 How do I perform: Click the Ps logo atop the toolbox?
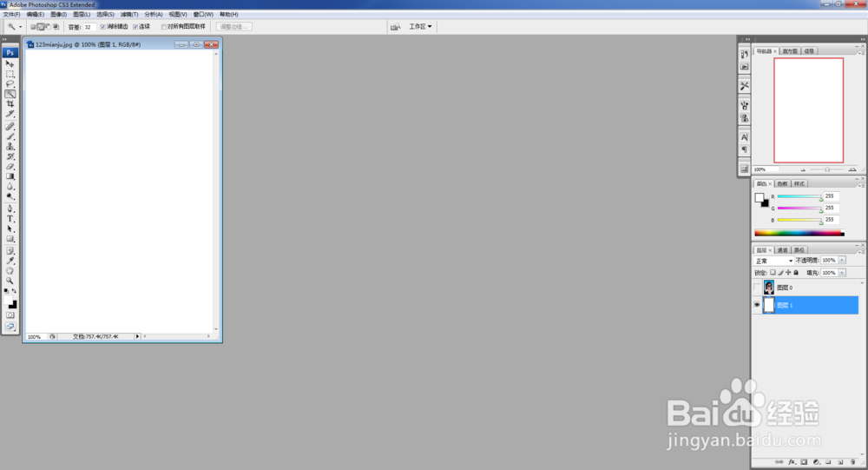[10, 53]
